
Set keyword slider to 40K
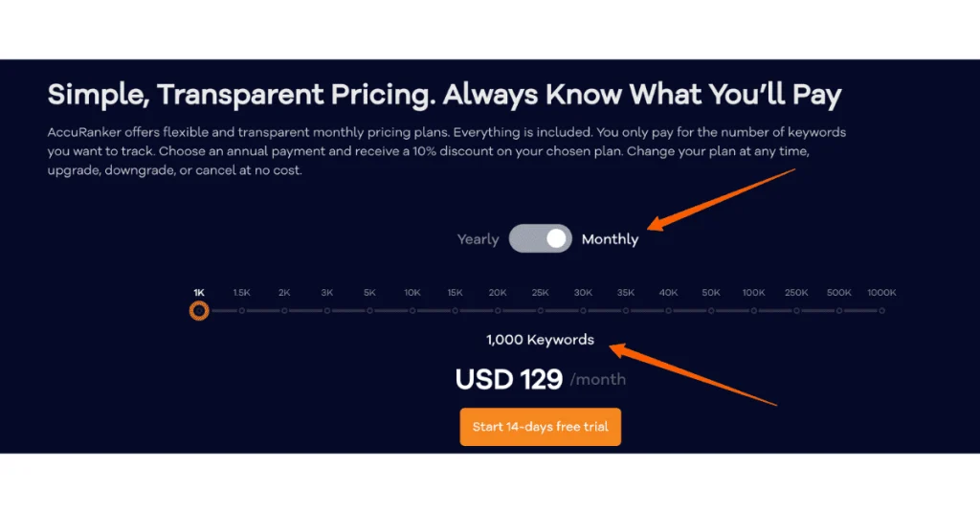click(668, 310)
